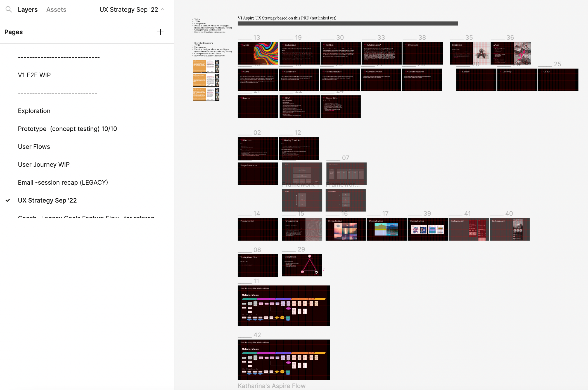
Task: Open the Exploration page
Action: pos(34,111)
